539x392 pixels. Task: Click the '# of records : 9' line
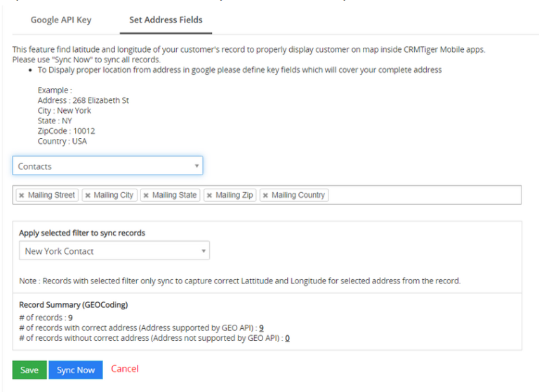point(46,318)
